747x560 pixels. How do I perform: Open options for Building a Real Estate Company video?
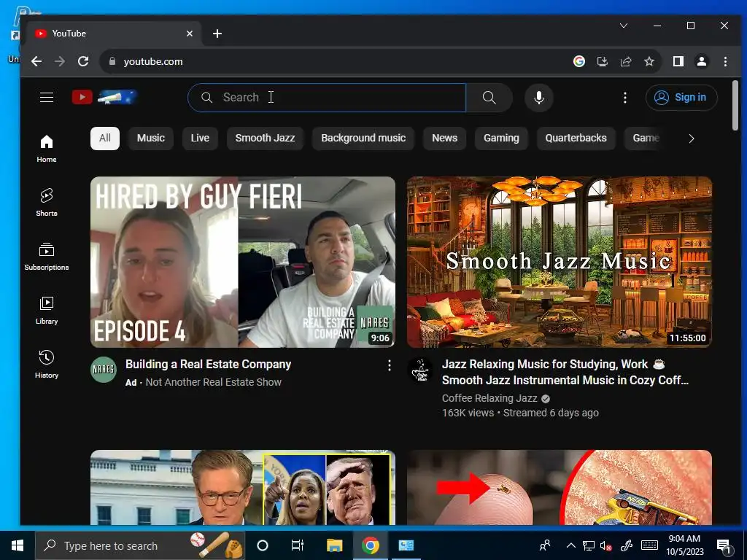point(390,365)
